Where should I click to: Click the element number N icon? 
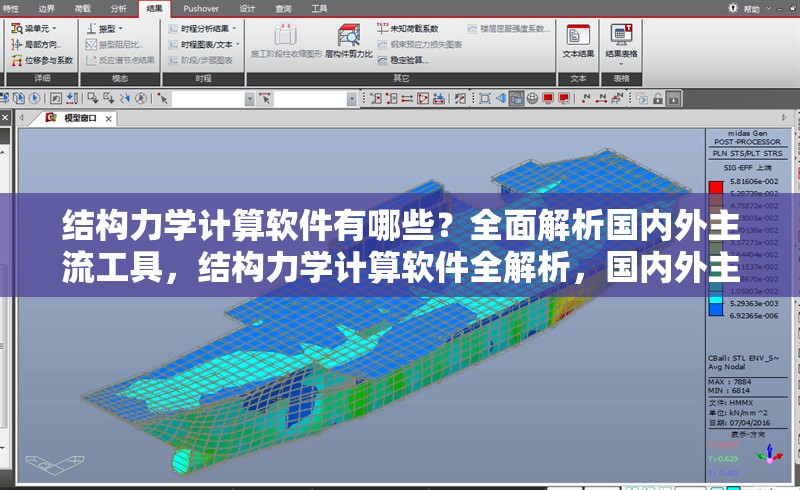[602, 98]
